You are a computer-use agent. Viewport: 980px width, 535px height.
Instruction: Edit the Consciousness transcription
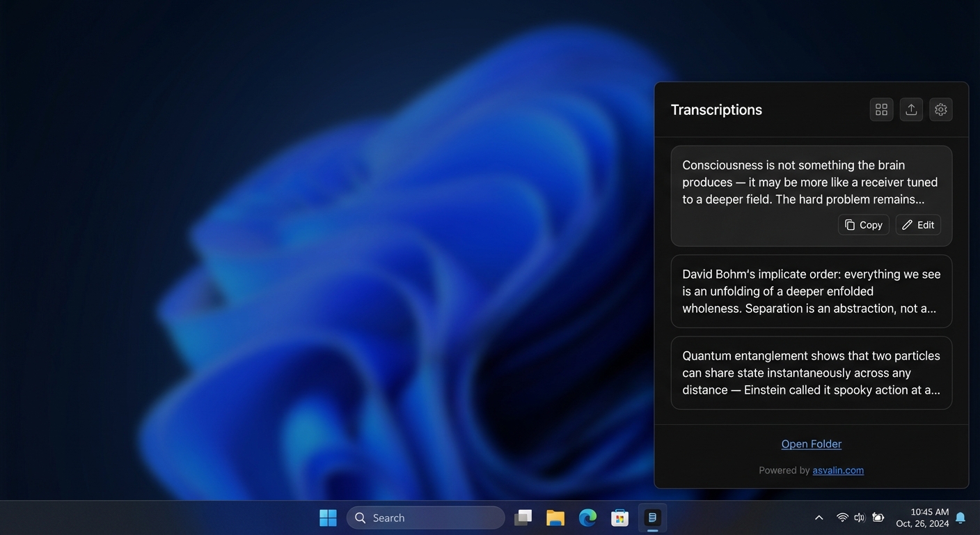tap(919, 225)
